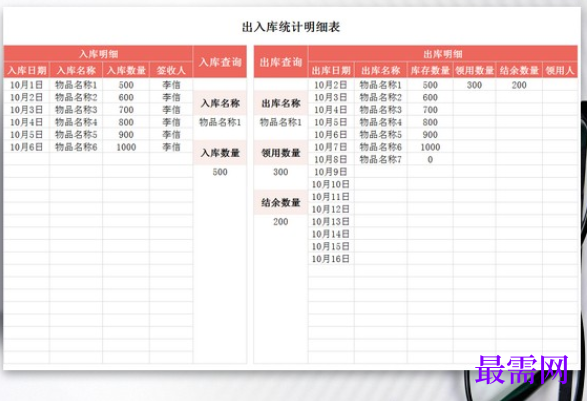Select the title 出入库统计明细表
Image resolution: width=587 pixels, height=401 pixels.
point(291,27)
